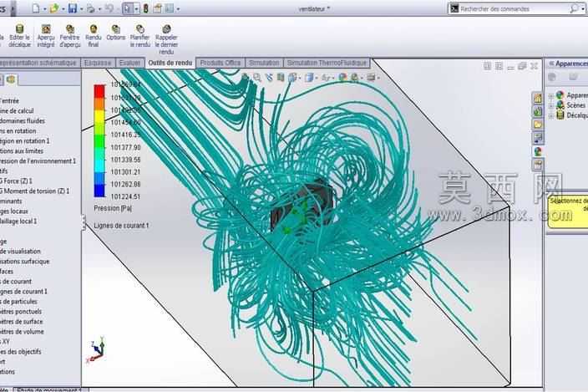Click the Apply scene icon in the view toolbar

(x=354, y=78)
